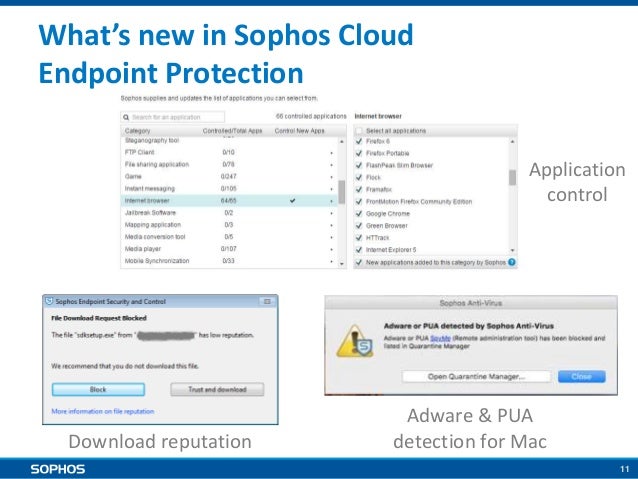Select the Jailbreak Software row
This screenshot has height=479, width=638.
pyautogui.click(x=229, y=212)
